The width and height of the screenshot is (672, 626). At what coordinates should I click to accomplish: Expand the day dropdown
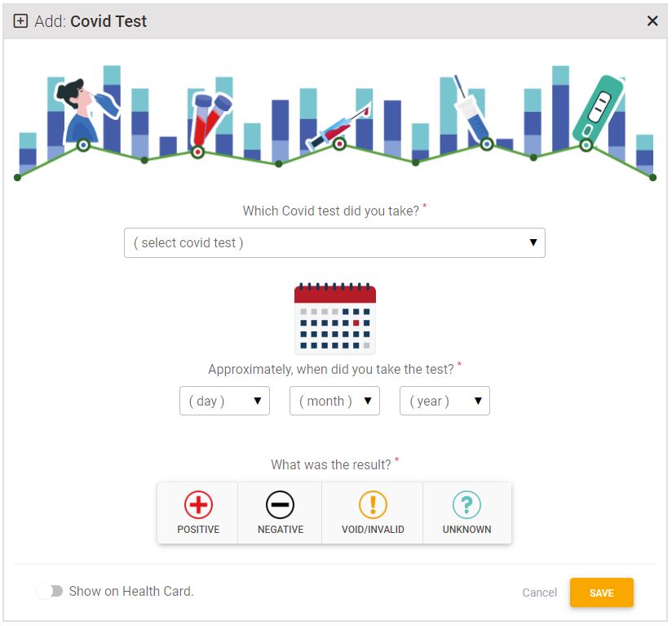[x=224, y=401]
